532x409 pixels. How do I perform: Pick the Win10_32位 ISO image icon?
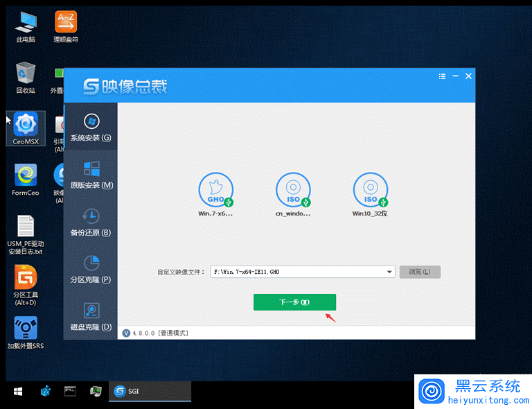pos(370,191)
